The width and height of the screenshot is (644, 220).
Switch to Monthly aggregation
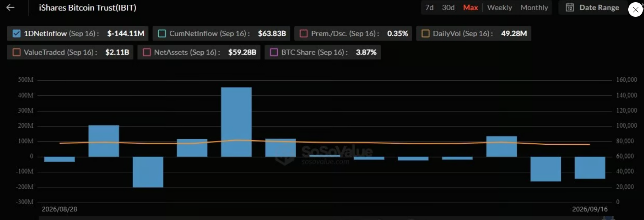(x=534, y=7)
